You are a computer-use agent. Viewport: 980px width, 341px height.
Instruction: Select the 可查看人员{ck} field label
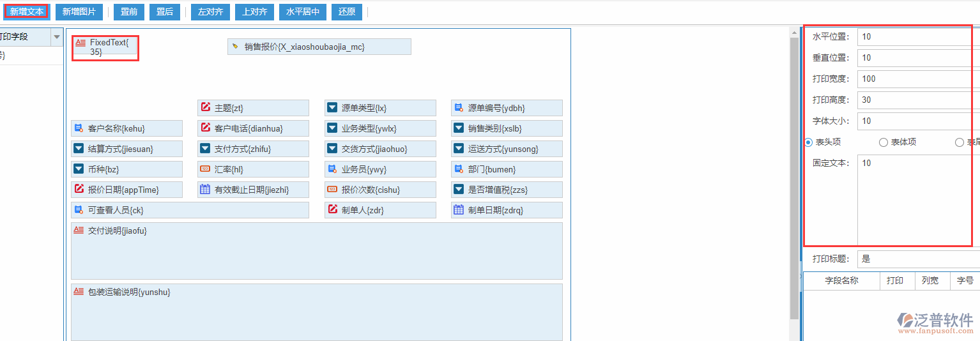pyautogui.click(x=116, y=210)
